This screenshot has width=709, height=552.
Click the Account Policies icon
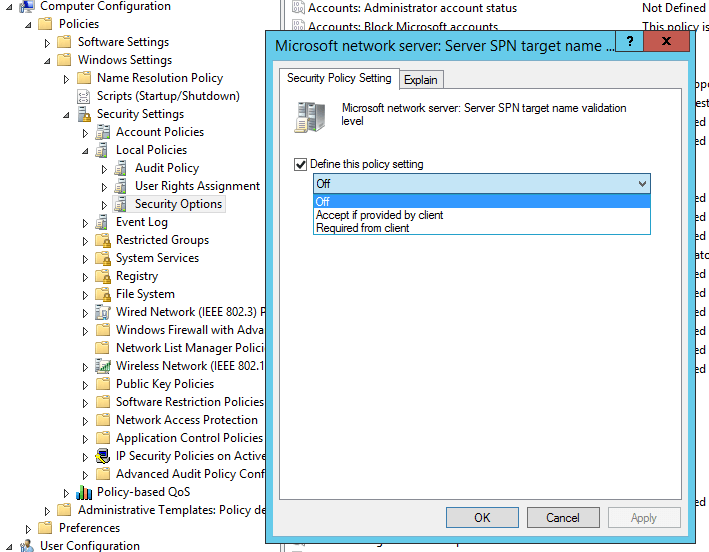click(103, 132)
